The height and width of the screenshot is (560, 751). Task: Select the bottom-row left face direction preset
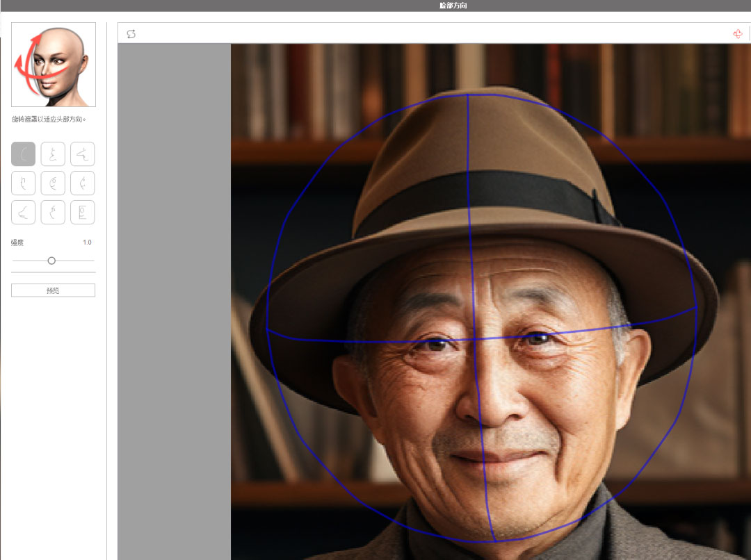pyautogui.click(x=23, y=213)
